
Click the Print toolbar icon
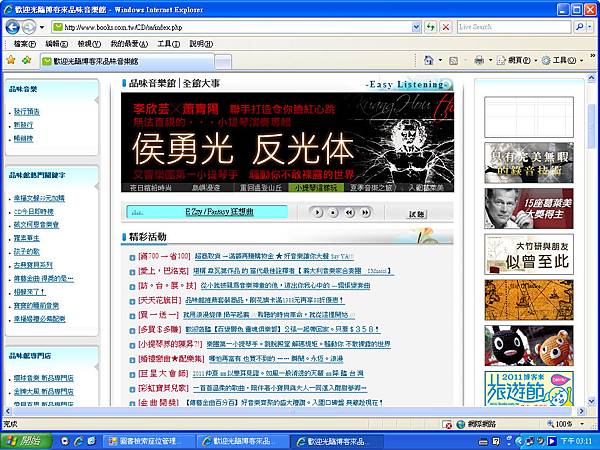point(479,60)
